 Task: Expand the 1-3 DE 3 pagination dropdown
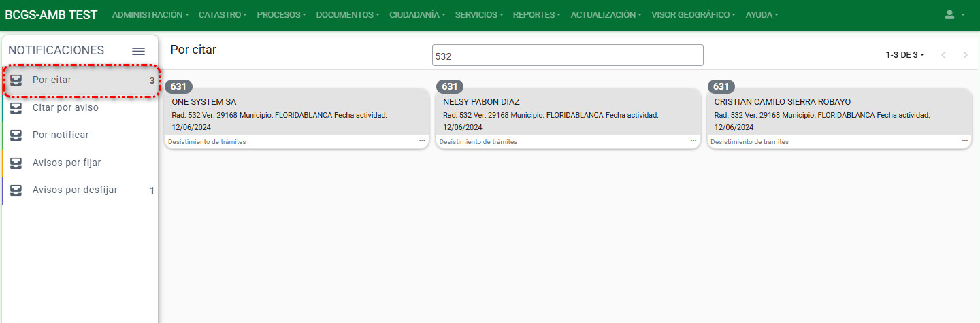pyautogui.click(x=904, y=55)
